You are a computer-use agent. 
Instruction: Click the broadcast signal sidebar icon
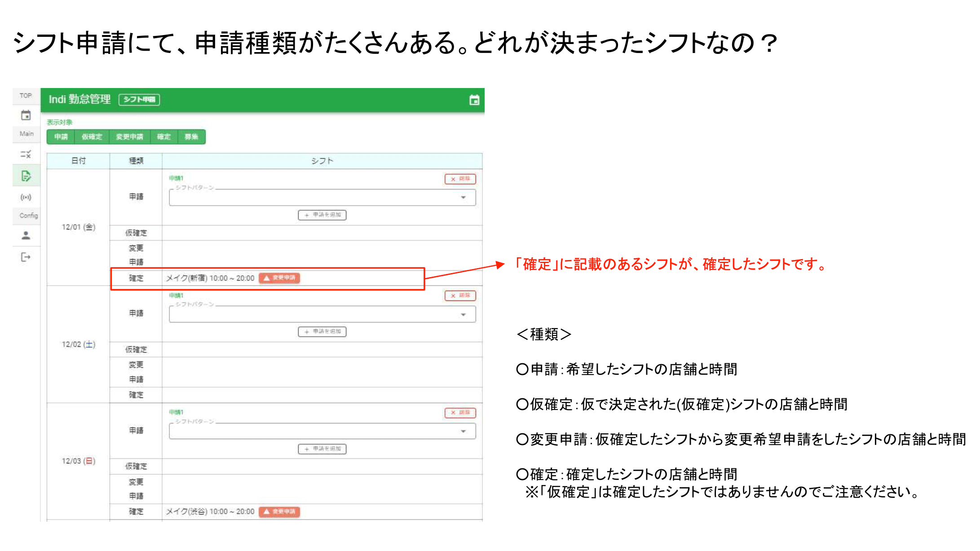pyautogui.click(x=26, y=197)
